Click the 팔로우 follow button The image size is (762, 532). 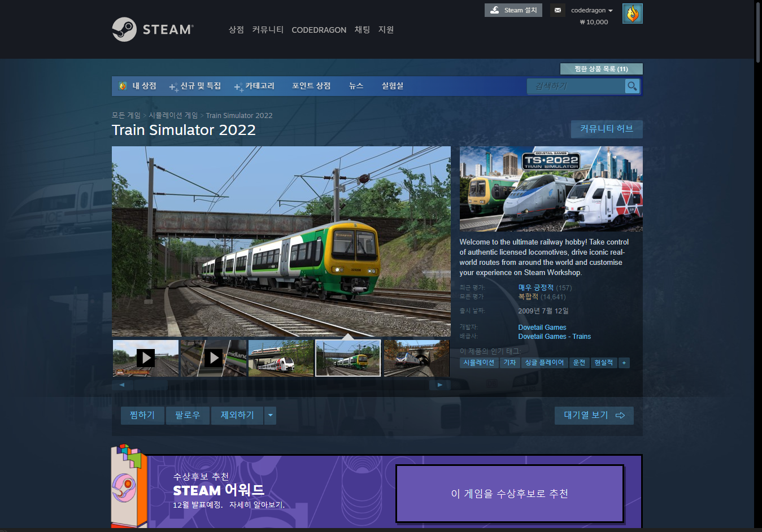pos(188,415)
